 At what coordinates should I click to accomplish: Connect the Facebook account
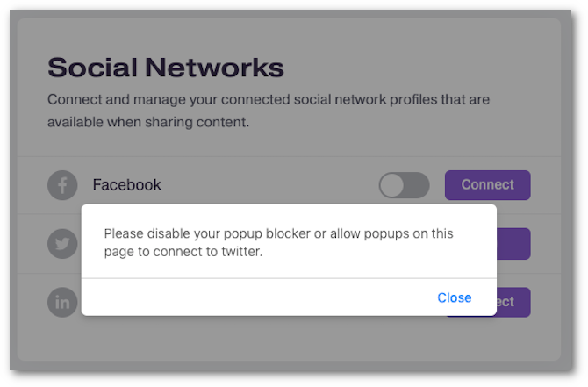click(x=487, y=185)
